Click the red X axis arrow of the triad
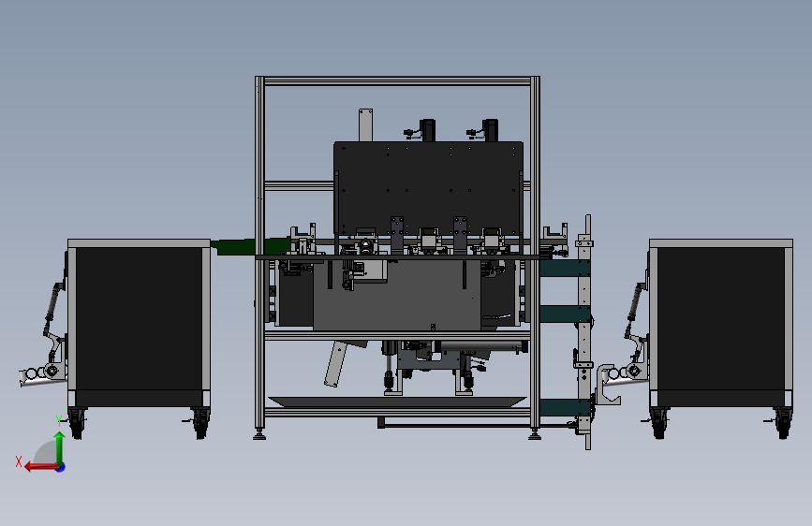 [x=41, y=467]
